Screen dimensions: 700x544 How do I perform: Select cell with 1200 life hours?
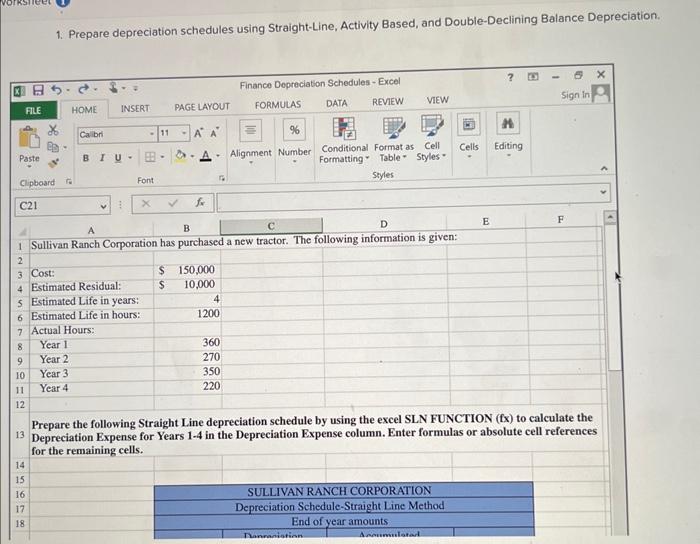(188, 314)
